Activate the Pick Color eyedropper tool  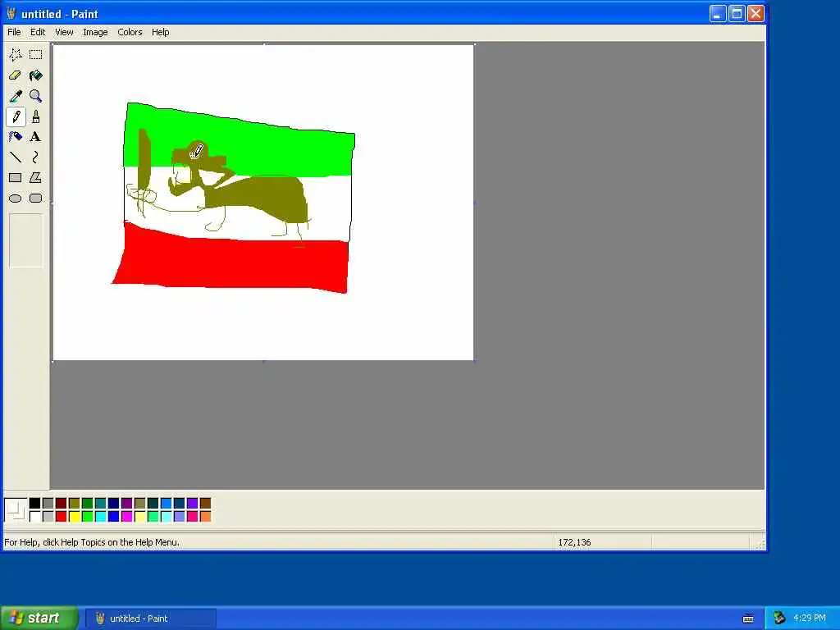(x=16, y=96)
